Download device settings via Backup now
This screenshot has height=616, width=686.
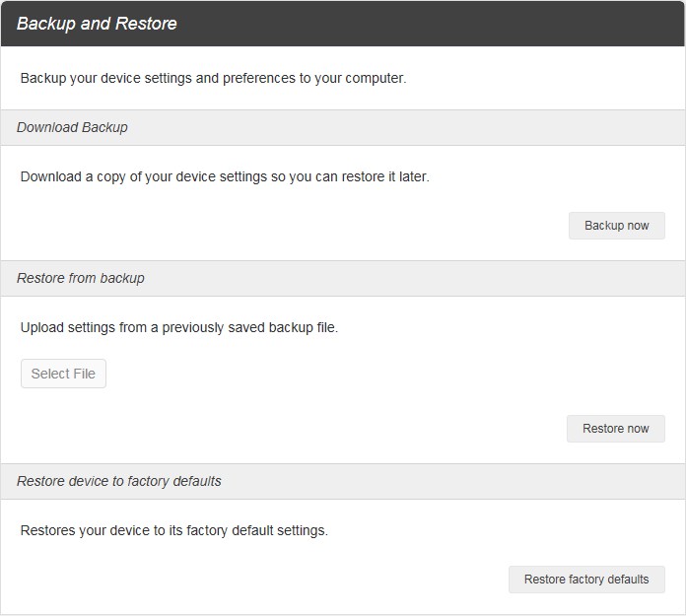tap(616, 226)
